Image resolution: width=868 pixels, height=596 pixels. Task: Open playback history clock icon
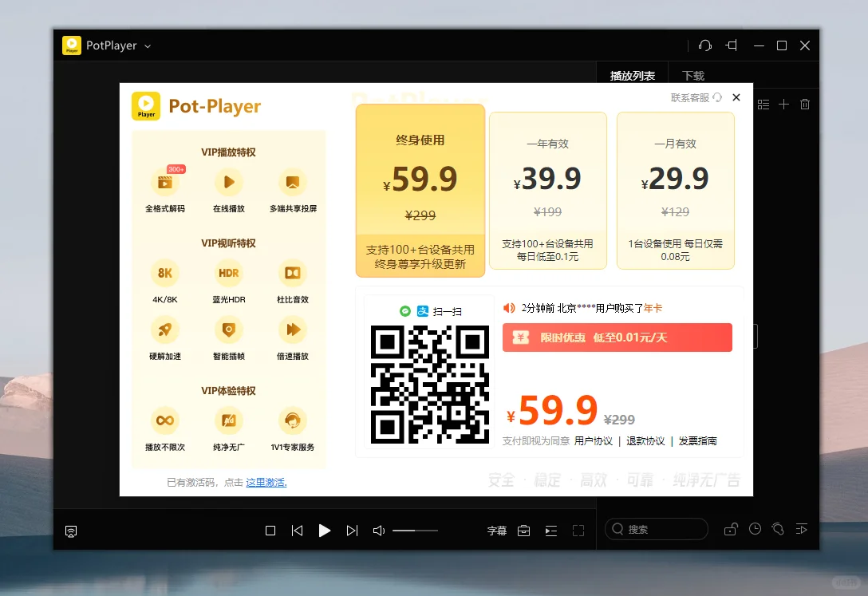tap(755, 529)
